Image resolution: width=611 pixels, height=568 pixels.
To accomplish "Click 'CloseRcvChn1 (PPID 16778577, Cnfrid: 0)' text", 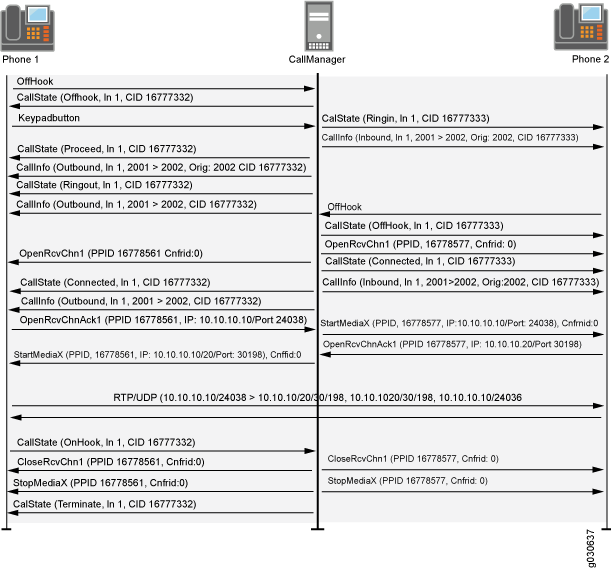I will [x=413, y=459].
